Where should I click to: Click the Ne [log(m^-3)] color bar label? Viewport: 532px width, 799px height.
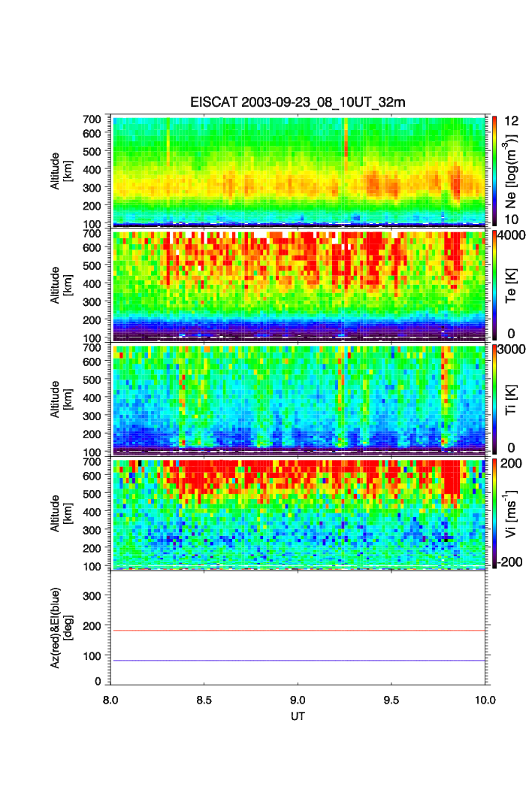pos(512,171)
